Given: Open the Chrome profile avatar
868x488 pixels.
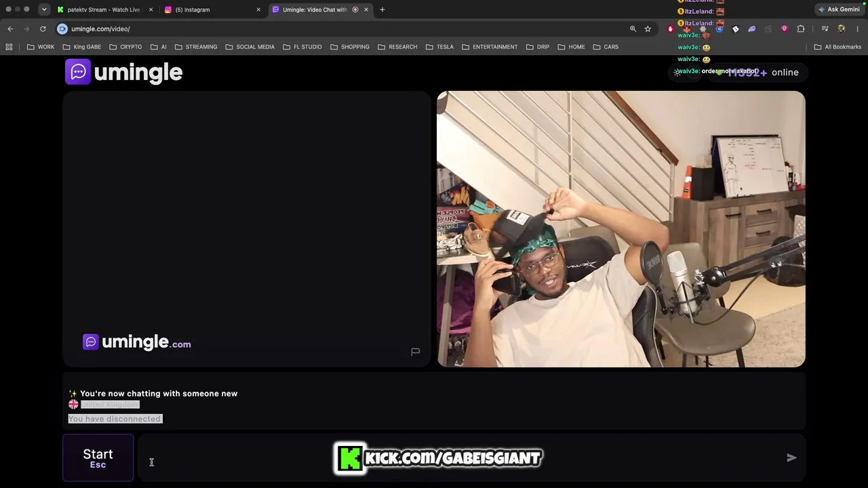Looking at the screenshot, I should [842, 28].
